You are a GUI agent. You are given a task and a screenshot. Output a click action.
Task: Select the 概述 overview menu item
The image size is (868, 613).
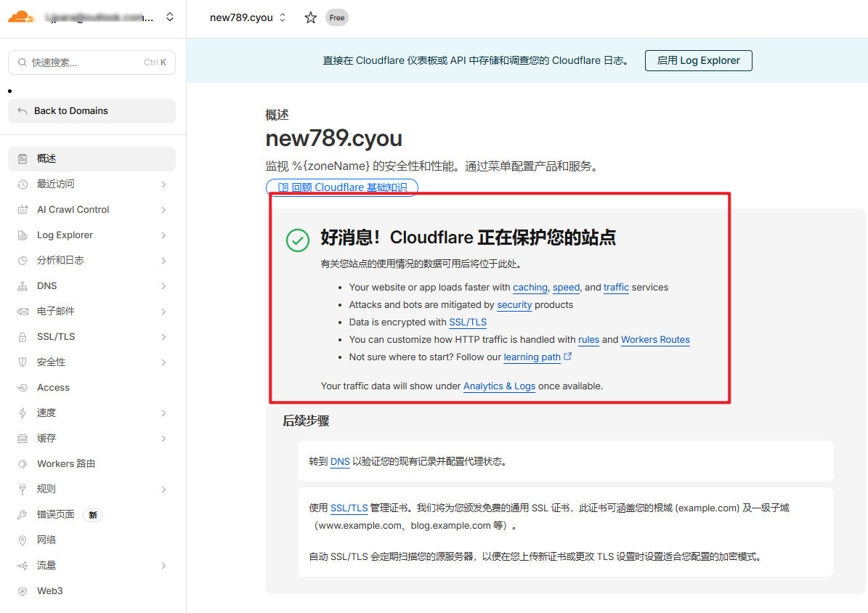[x=92, y=159]
